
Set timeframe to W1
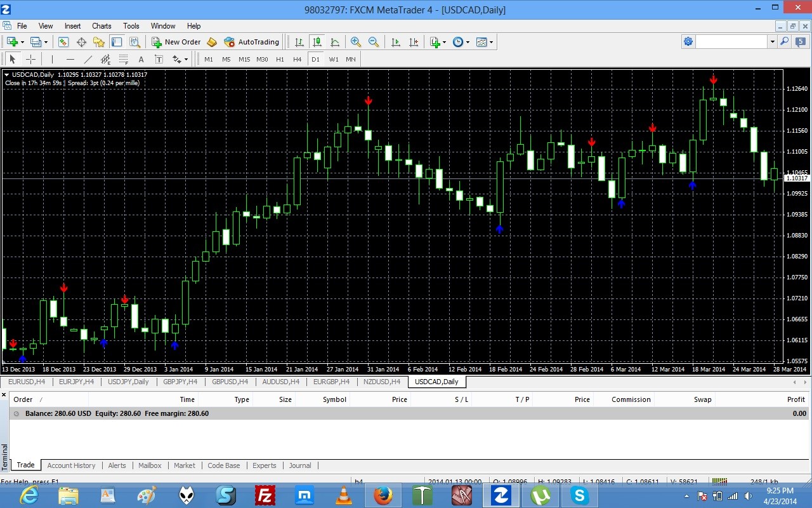tap(333, 59)
